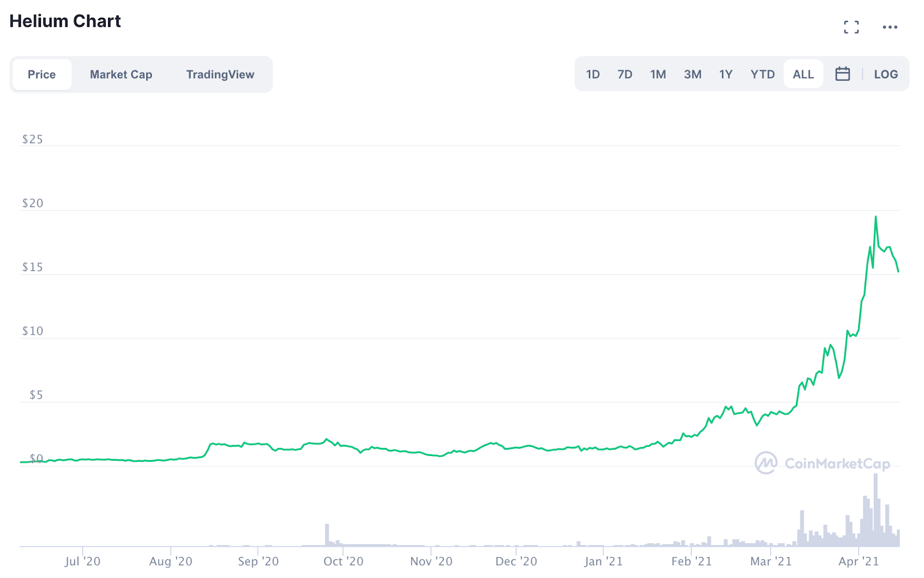Click the Nov '20 date label
Viewport: 924px width, 578px height.
pos(431,561)
